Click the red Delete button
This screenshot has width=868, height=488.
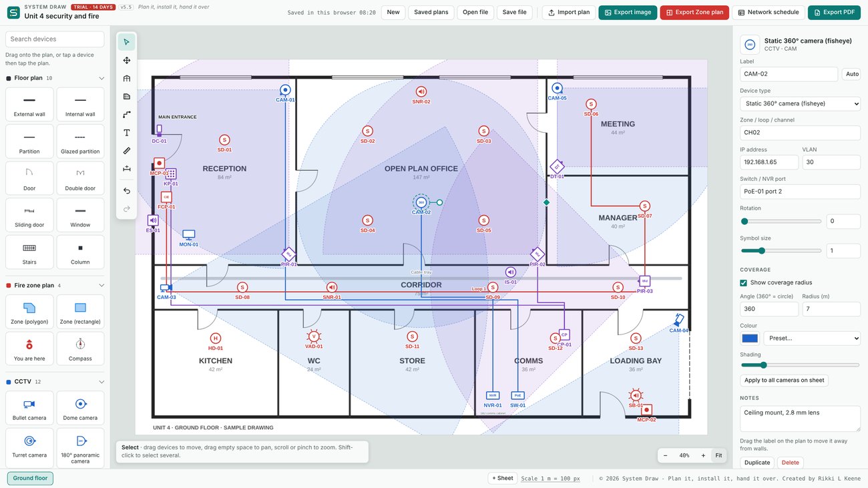click(790, 463)
